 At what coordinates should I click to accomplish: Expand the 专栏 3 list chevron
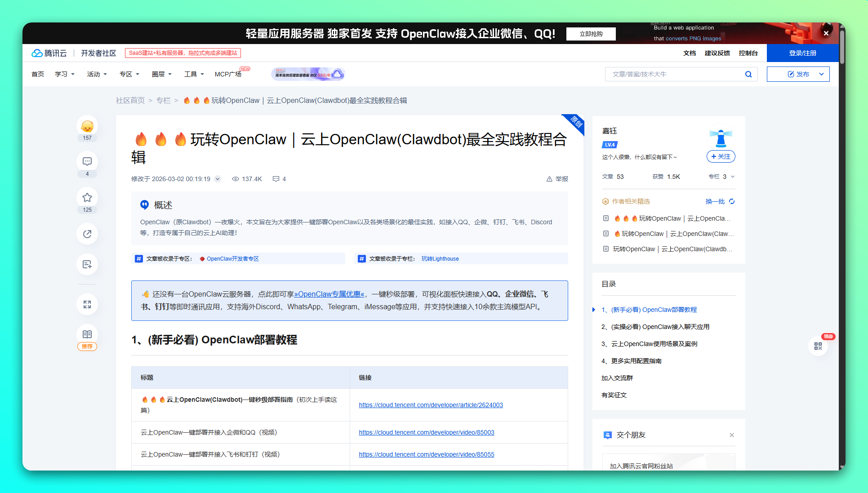coord(733,177)
